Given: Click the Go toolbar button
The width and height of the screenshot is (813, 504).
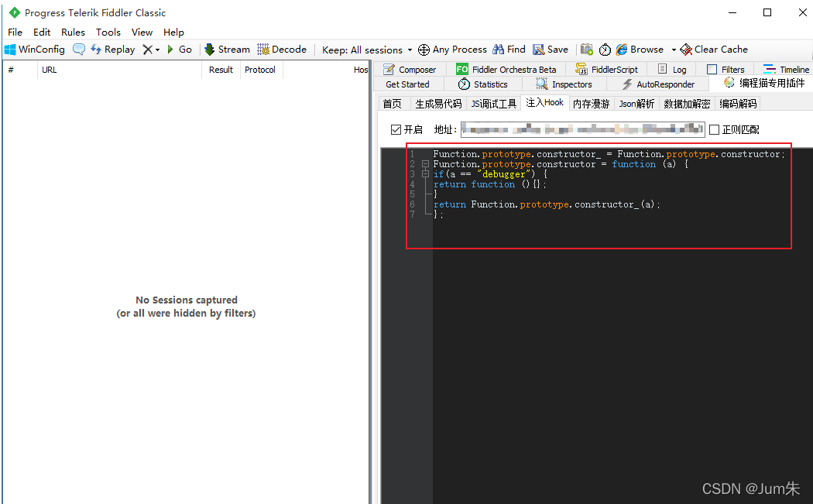Looking at the screenshot, I should [x=180, y=50].
